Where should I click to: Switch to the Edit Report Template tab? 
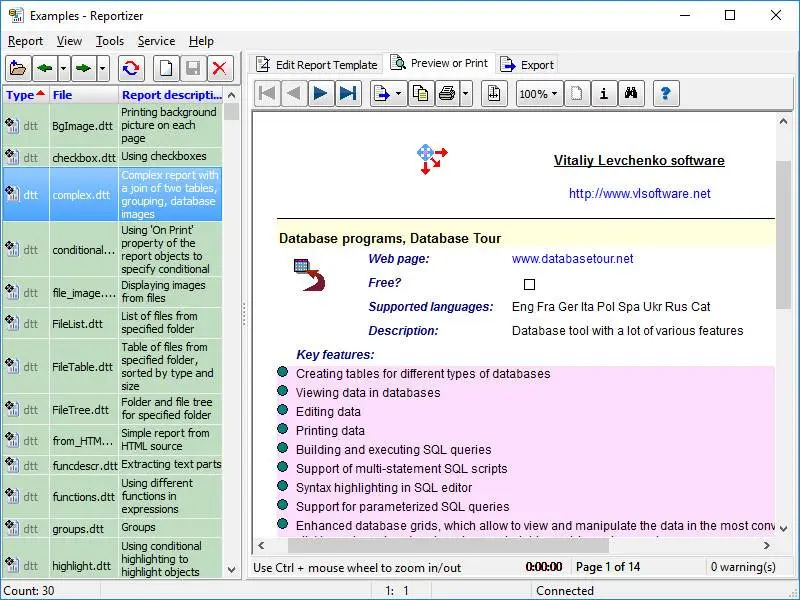(x=317, y=65)
